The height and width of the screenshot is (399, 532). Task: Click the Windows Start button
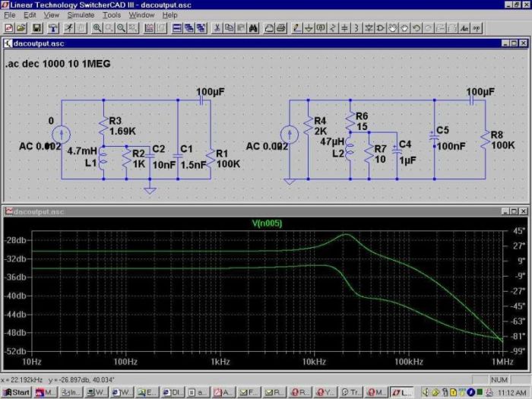click(x=17, y=392)
